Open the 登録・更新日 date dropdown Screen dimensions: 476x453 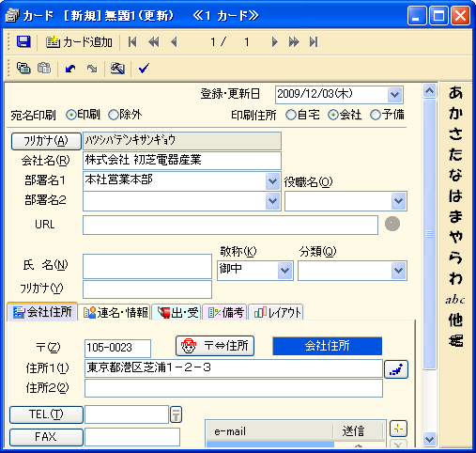tap(394, 95)
